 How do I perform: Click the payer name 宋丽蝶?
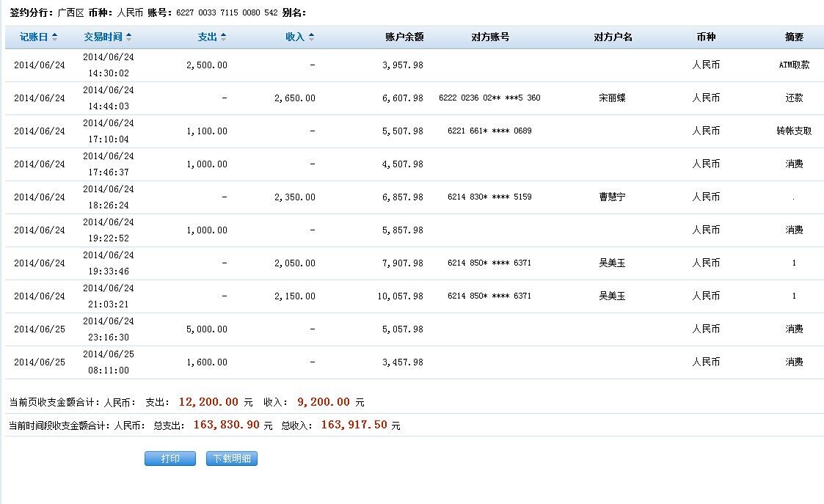click(613, 98)
